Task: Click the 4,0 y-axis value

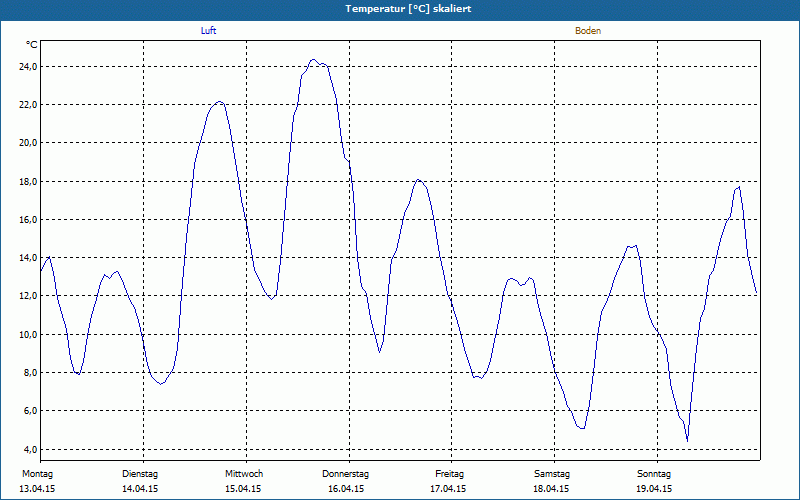Action: [31, 449]
